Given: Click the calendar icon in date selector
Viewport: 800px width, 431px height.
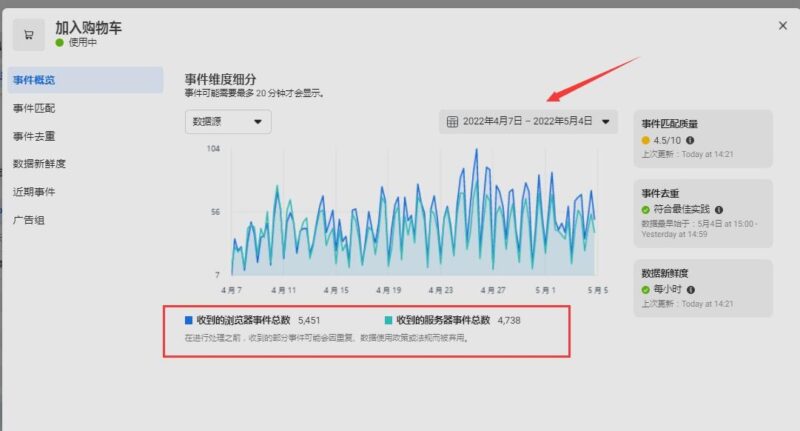Looking at the screenshot, I should [x=452, y=121].
